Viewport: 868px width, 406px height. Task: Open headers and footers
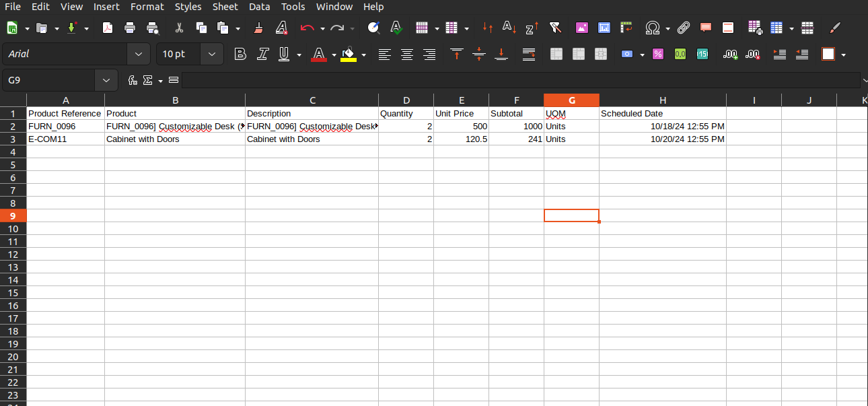click(x=728, y=28)
